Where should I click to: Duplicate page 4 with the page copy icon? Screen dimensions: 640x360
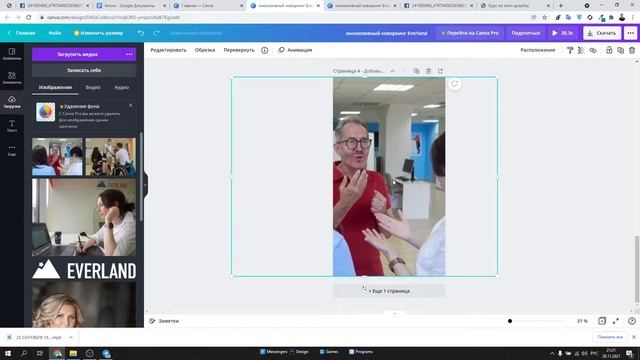(416, 71)
